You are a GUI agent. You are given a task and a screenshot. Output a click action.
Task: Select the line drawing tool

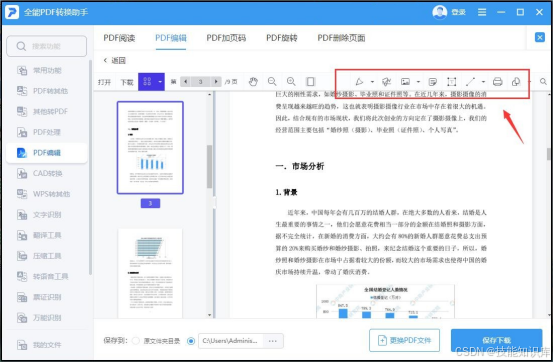(x=470, y=82)
